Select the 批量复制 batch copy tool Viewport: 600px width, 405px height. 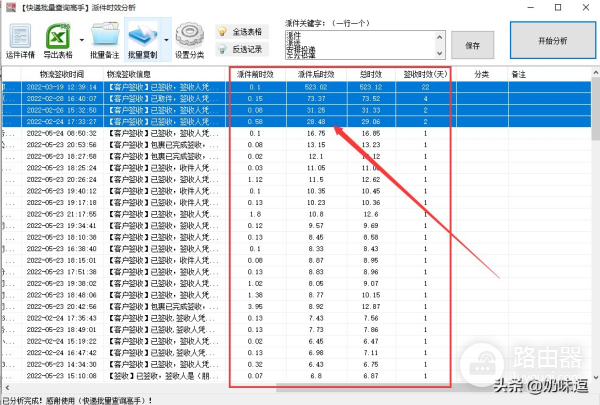click(142, 41)
